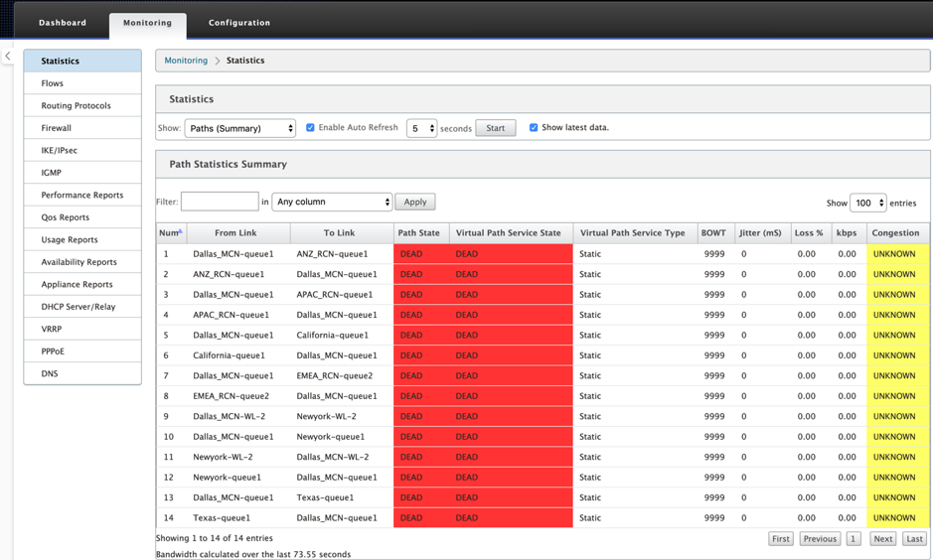The width and height of the screenshot is (933, 560).
Task: Click the breadcrumb separator arrow after Monitoring
Action: pyautogui.click(x=218, y=61)
